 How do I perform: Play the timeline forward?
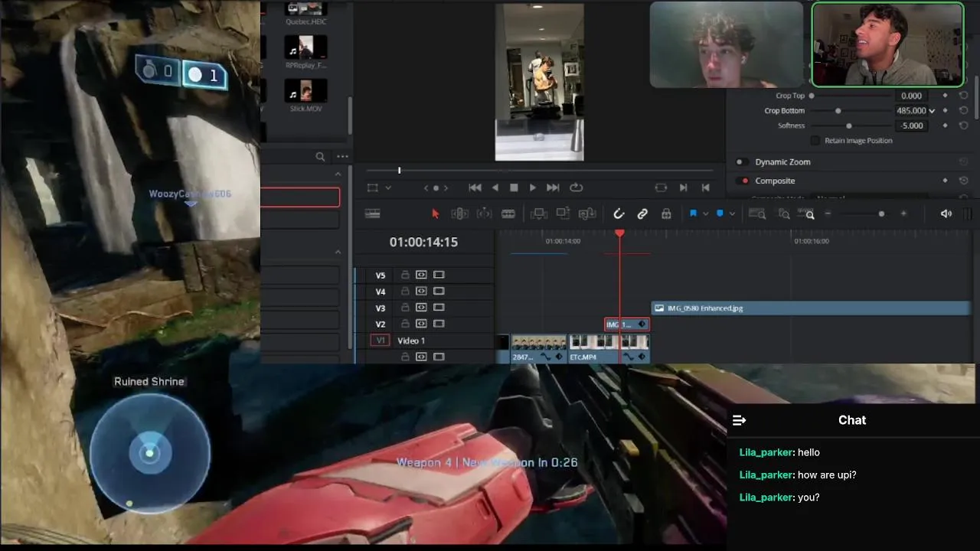point(533,187)
